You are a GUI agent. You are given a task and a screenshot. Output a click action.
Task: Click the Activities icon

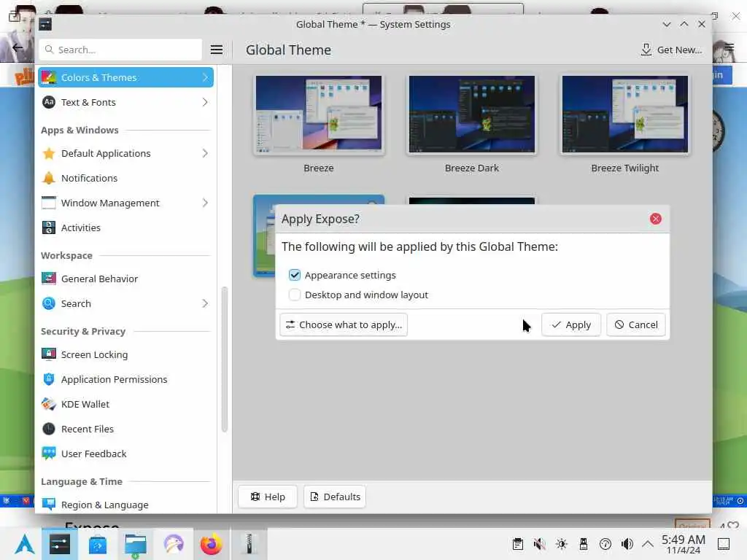(49, 227)
